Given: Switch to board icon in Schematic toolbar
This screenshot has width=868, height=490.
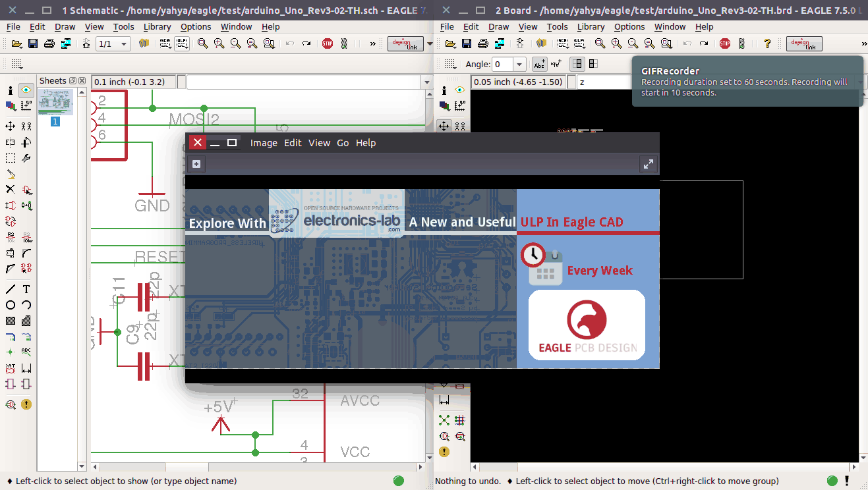Looking at the screenshot, I should click(x=86, y=43).
